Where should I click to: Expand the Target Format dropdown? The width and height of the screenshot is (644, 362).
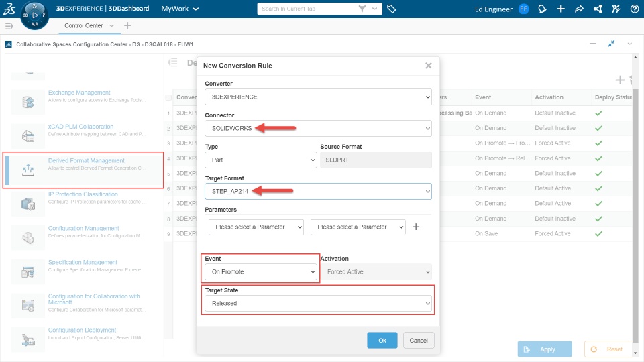point(318,192)
